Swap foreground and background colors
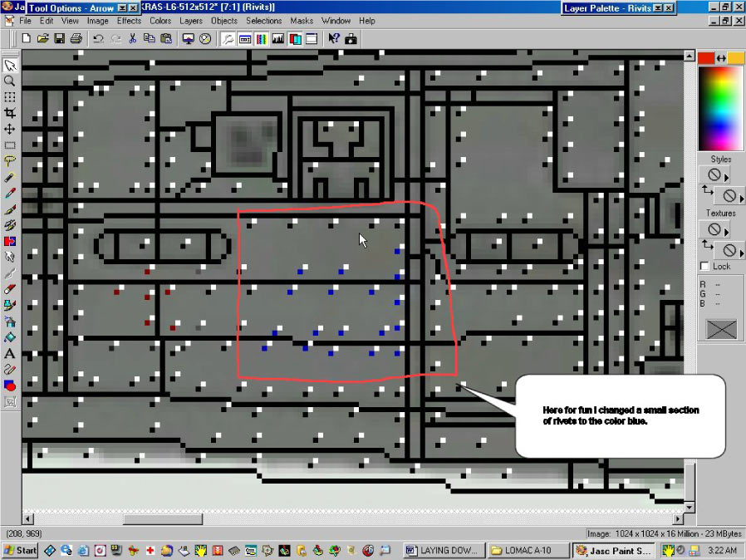The height and width of the screenshot is (560, 746). coord(721,58)
